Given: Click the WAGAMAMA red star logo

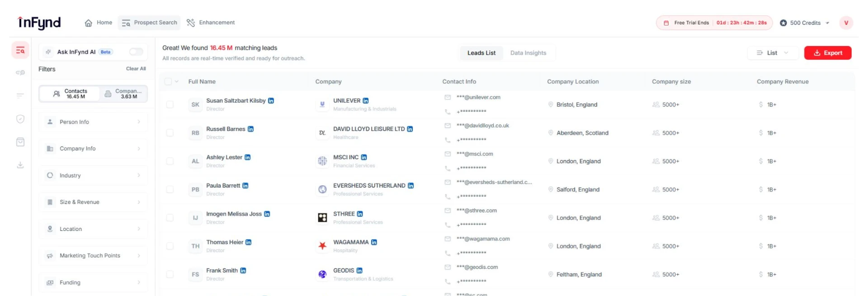Looking at the screenshot, I should [322, 246].
